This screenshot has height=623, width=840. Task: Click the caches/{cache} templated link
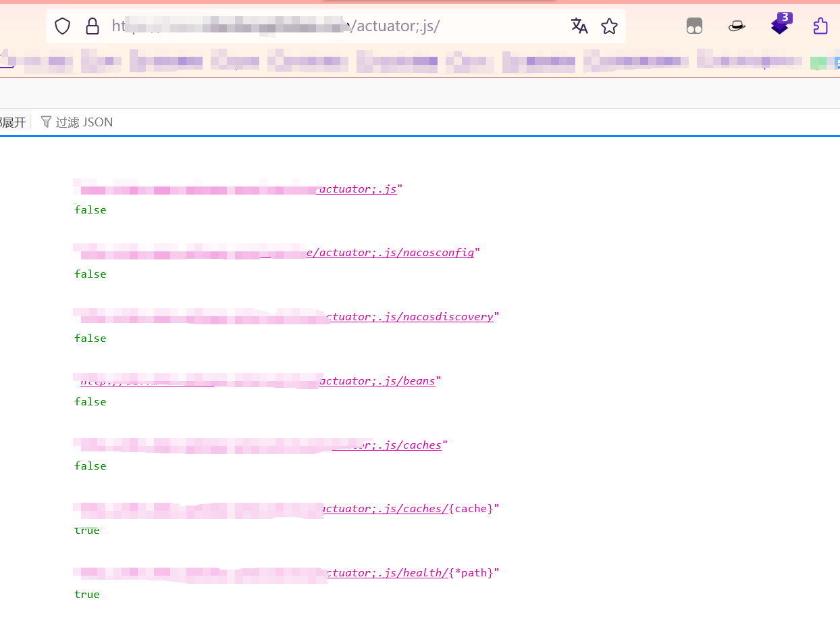(x=385, y=508)
